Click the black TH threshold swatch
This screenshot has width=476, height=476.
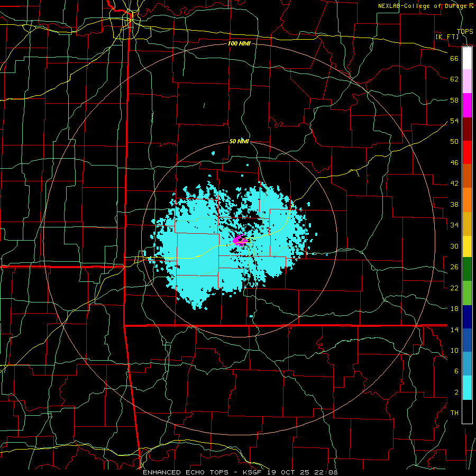pos(467,411)
